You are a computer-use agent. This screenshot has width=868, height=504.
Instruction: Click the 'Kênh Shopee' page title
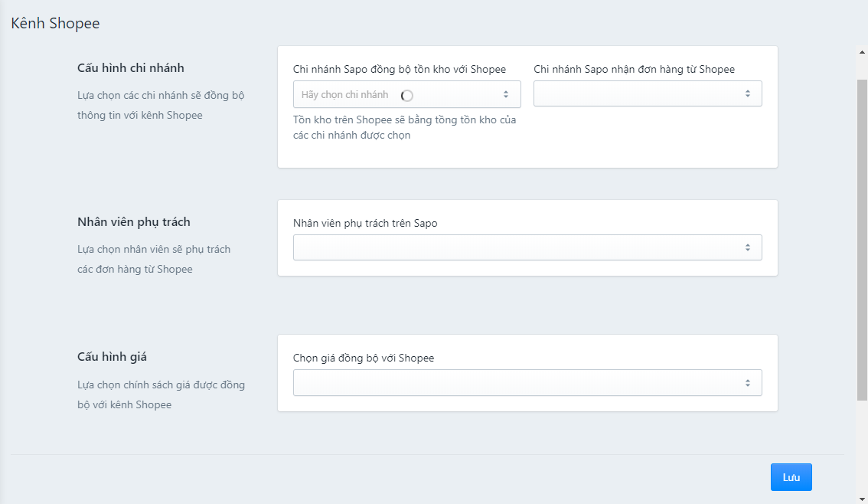coord(55,23)
